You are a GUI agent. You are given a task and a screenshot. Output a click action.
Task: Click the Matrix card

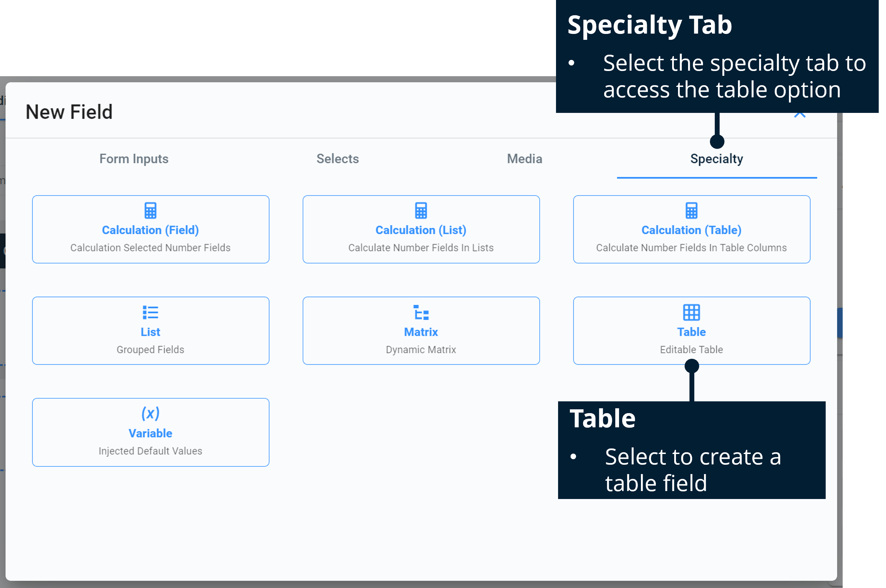(421, 330)
